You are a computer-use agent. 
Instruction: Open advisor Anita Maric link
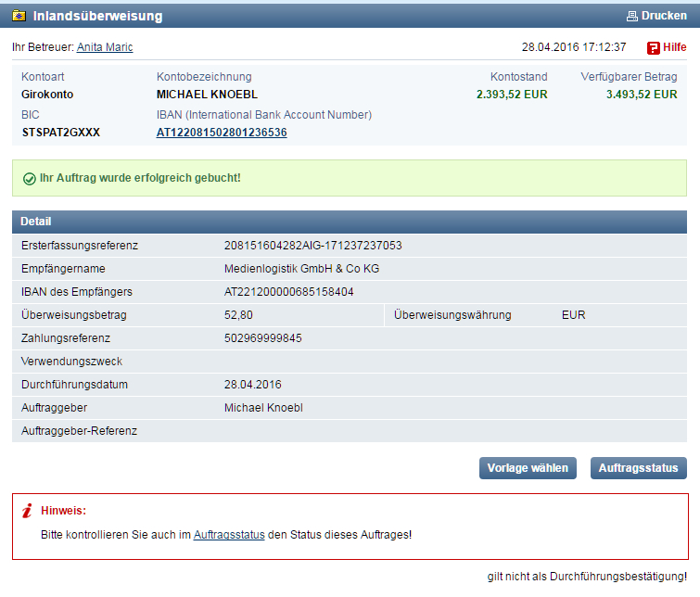click(105, 47)
